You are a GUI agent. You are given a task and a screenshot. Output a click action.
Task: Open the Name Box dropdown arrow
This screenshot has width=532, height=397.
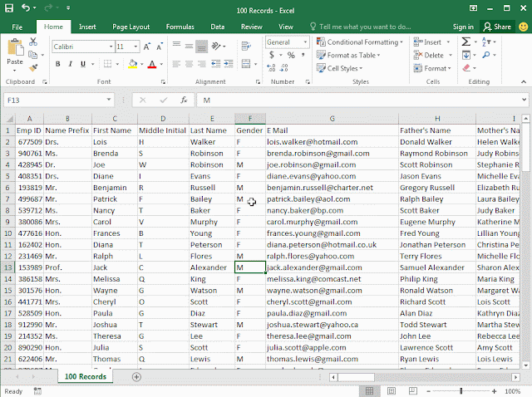click(x=109, y=100)
